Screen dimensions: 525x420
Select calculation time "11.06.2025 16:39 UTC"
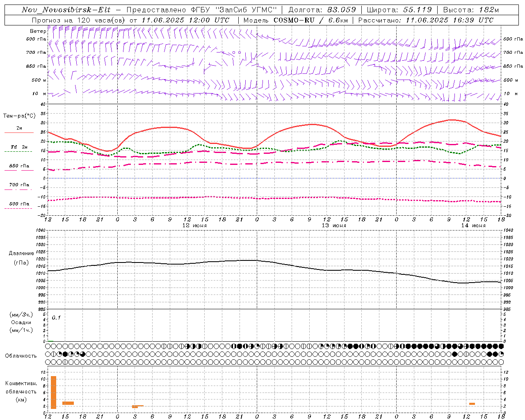click(450, 20)
